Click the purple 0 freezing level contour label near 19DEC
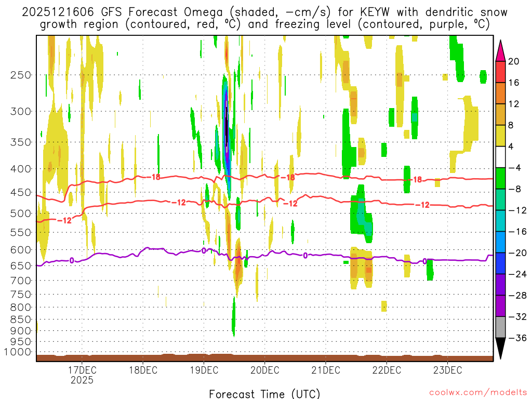Viewport: 532px width, 399px height. pyautogui.click(x=204, y=251)
